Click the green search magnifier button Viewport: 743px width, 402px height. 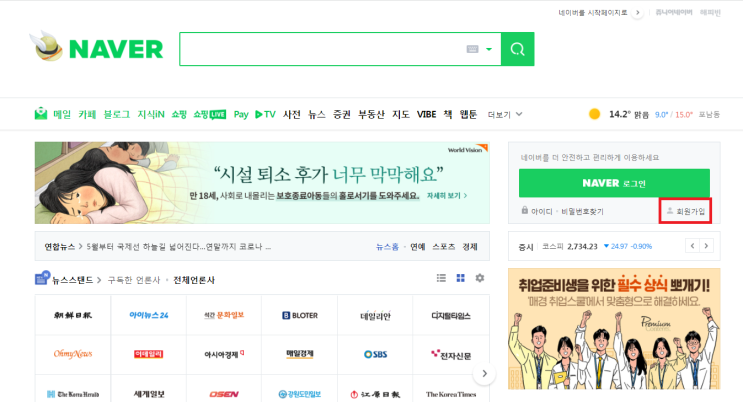[517, 49]
